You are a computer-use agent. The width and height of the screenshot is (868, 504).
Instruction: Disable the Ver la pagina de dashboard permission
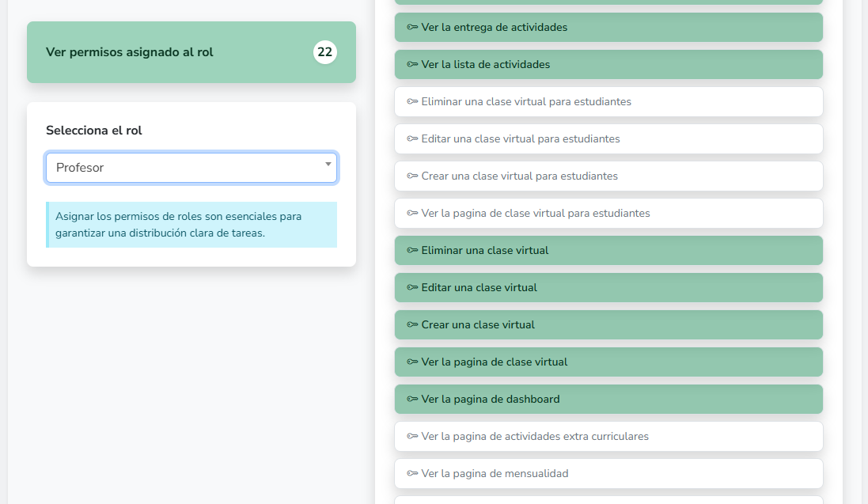click(x=608, y=399)
